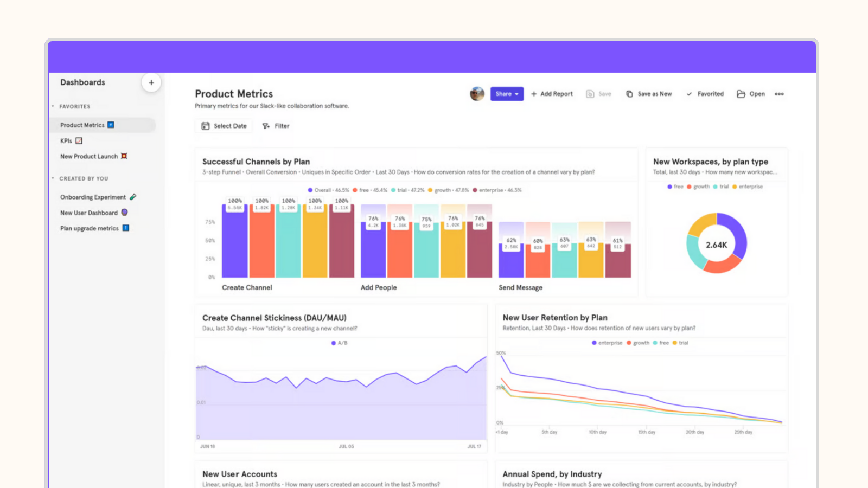Select the New Product Launch dashboard
This screenshot has width=868, height=488.
tap(88, 156)
